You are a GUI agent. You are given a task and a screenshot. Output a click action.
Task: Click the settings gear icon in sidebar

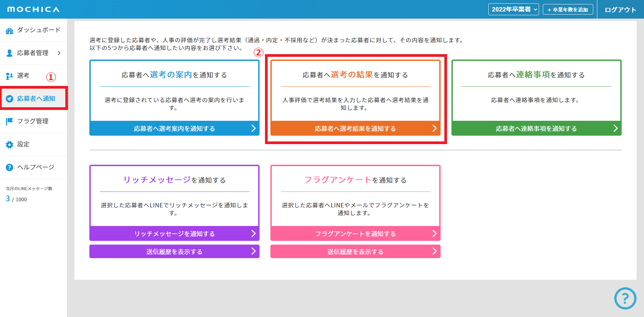point(9,145)
